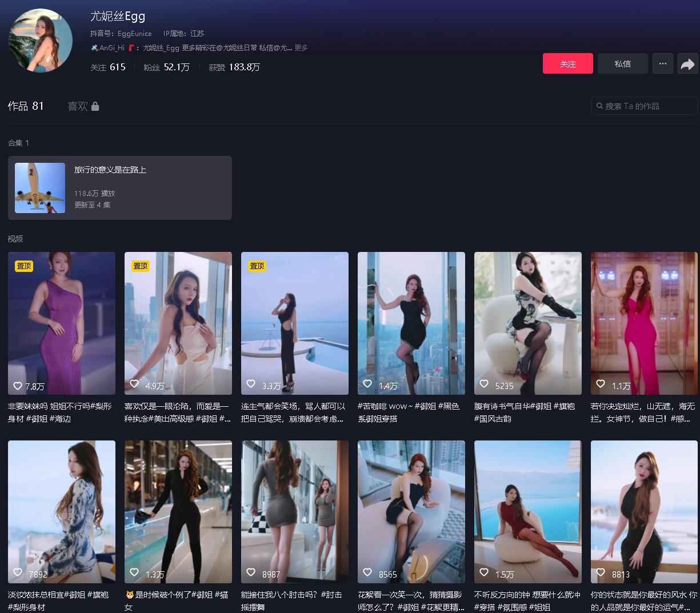Click the heart icon on the 5235 video
The width and height of the screenshot is (700, 613).
click(484, 384)
